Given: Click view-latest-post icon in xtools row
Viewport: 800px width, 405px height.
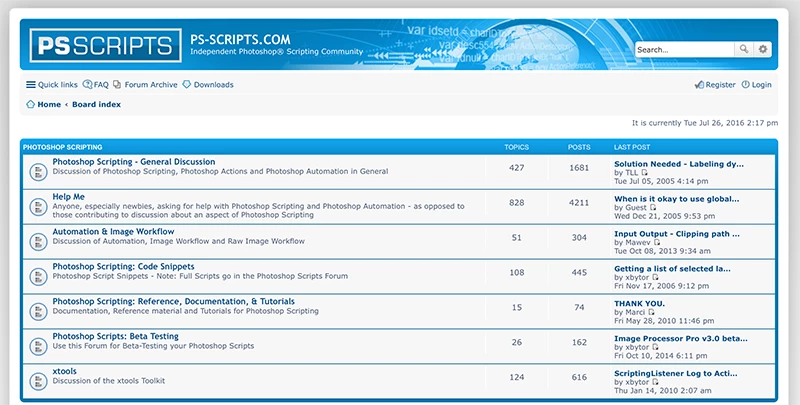Looking at the screenshot, I should pos(656,382).
